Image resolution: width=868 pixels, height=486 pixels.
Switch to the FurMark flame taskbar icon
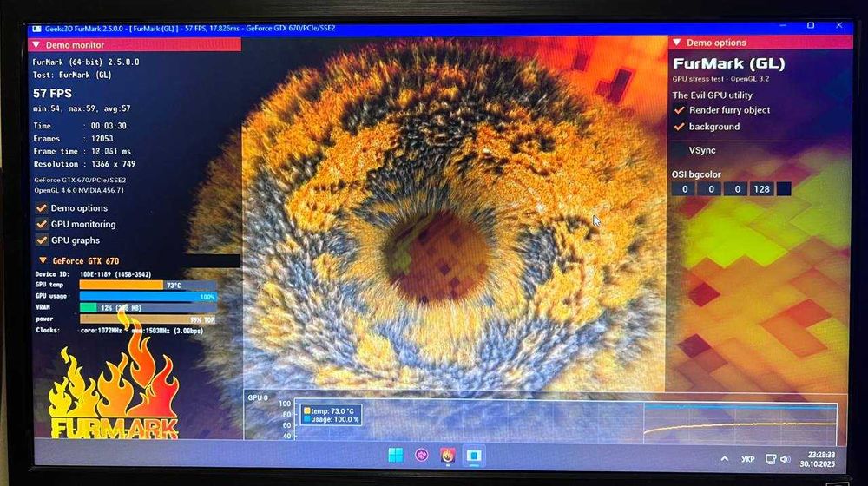coord(448,456)
